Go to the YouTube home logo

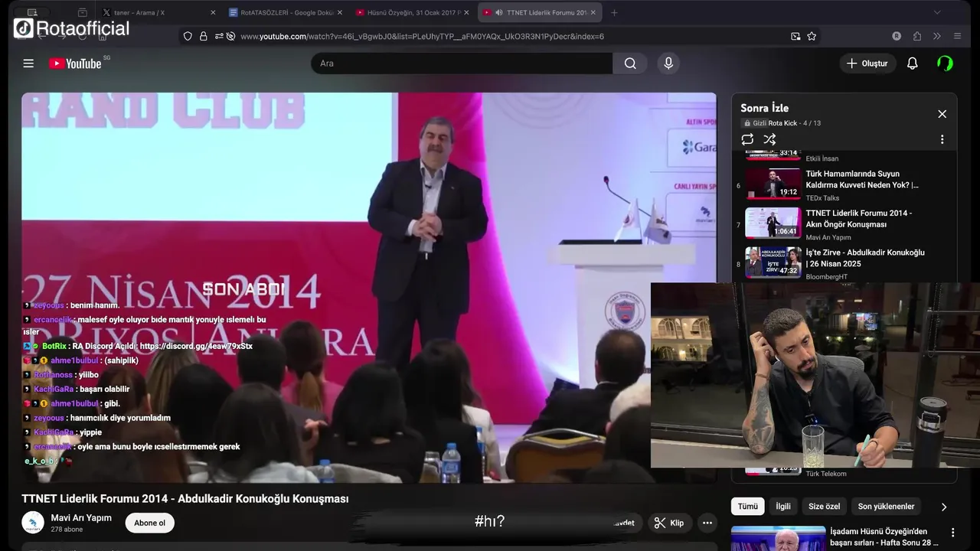(75, 64)
